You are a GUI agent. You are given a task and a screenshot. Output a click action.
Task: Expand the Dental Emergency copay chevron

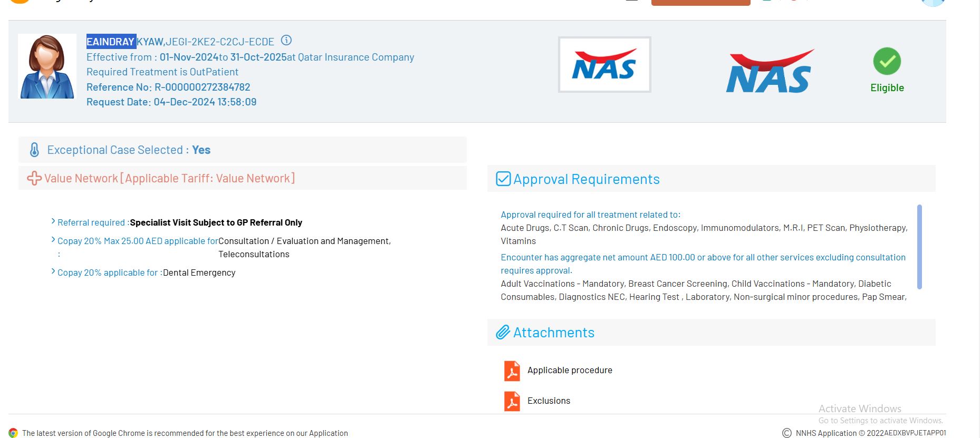tap(53, 271)
